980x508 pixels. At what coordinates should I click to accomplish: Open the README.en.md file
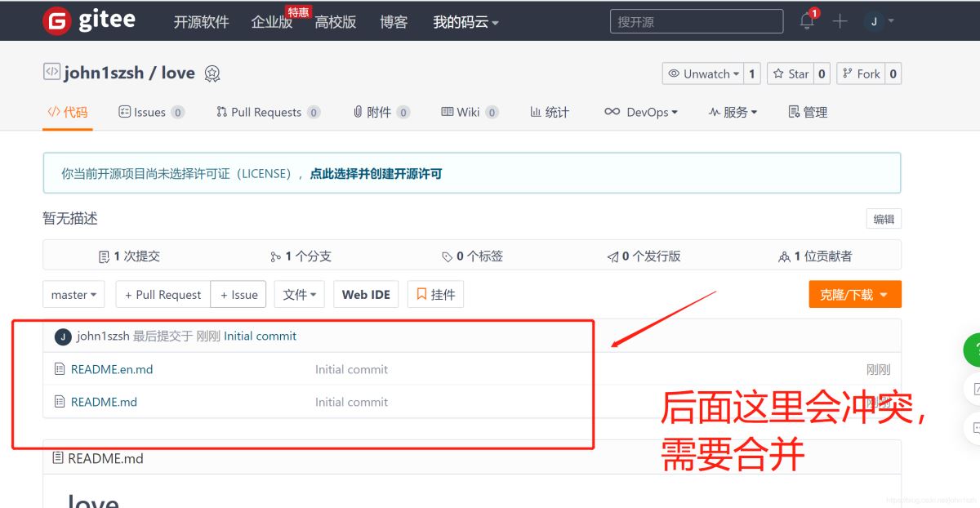pos(112,369)
